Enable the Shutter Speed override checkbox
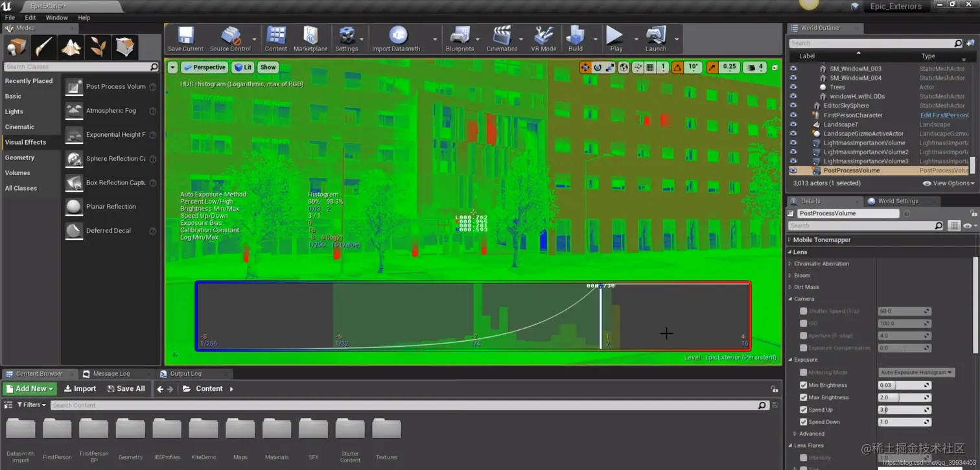Screen dimensions: 980x470 pyautogui.click(x=804, y=311)
